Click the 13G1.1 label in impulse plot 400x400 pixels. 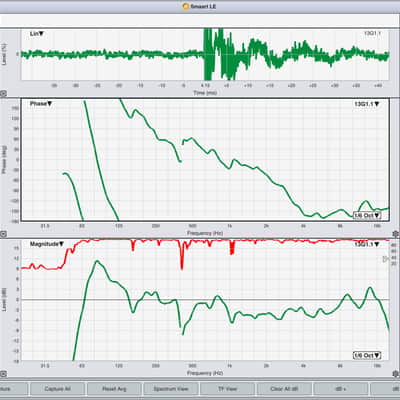pos(372,33)
